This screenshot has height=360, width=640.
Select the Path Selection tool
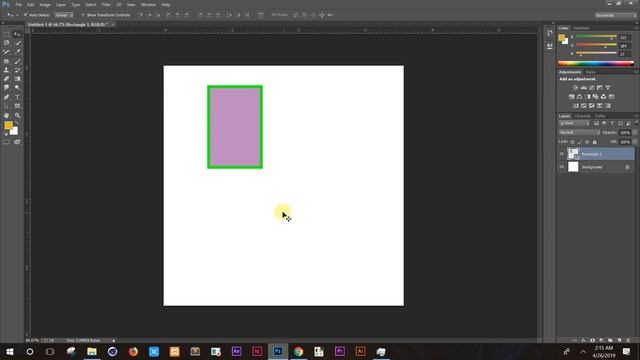[x=6, y=106]
